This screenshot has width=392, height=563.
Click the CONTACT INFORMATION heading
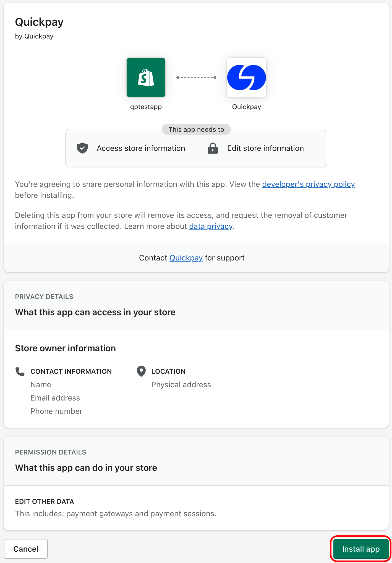coord(71,371)
